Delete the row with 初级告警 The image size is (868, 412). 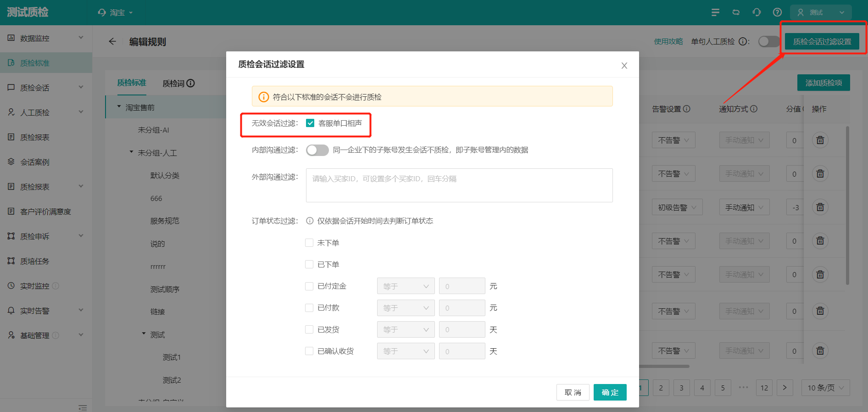tap(820, 207)
